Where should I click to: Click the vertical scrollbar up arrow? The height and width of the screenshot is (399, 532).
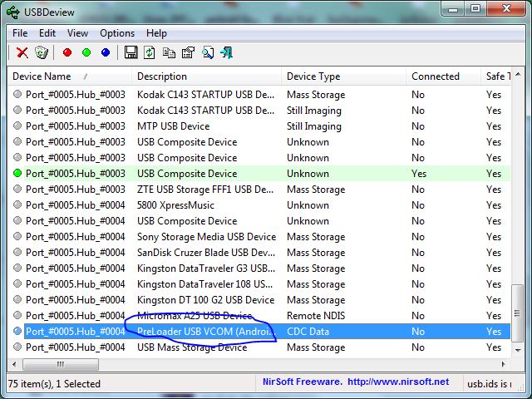tap(517, 75)
